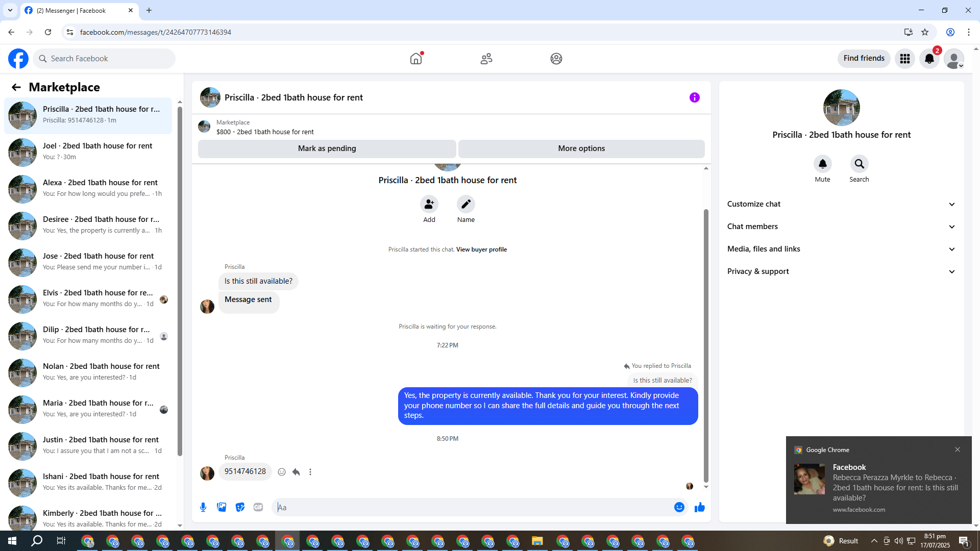Send a voice clip with microphone icon
This screenshot has height=551, width=980.
[203, 507]
